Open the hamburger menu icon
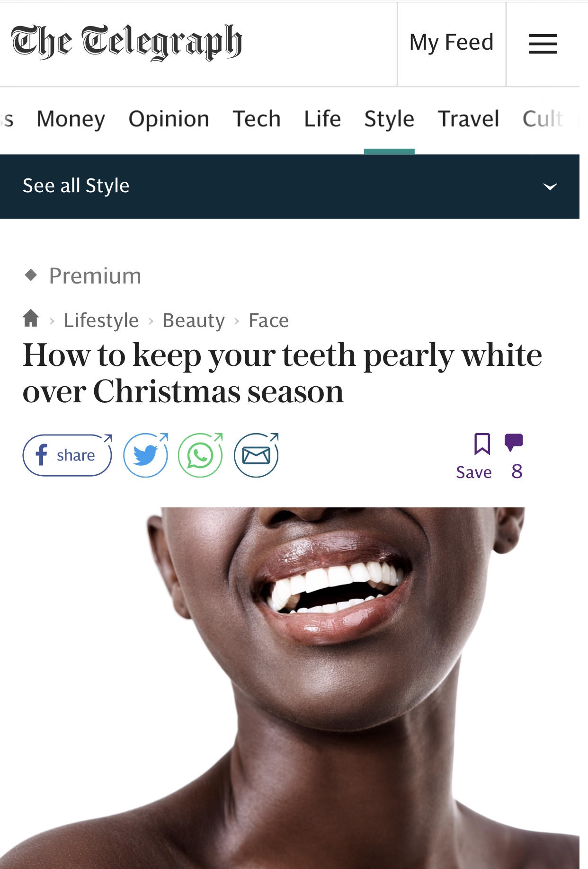Viewport: 588px width, 869px height. (x=543, y=44)
